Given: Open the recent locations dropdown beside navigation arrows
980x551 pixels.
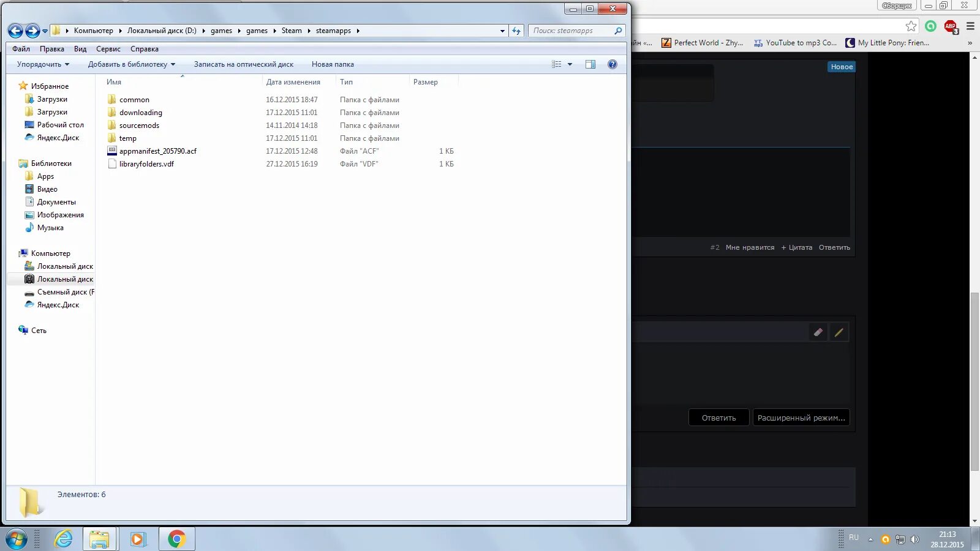Looking at the screenshot, I should coord(45,31).
